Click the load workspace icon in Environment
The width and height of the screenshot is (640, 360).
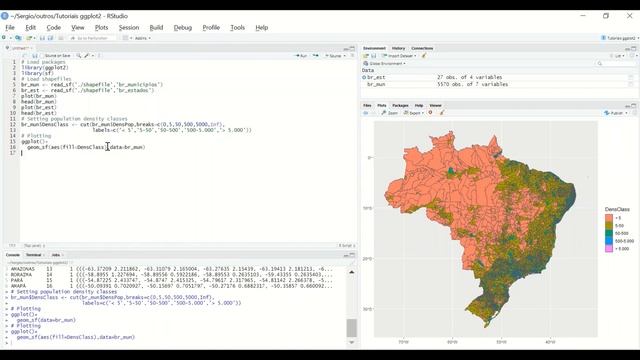366,56
